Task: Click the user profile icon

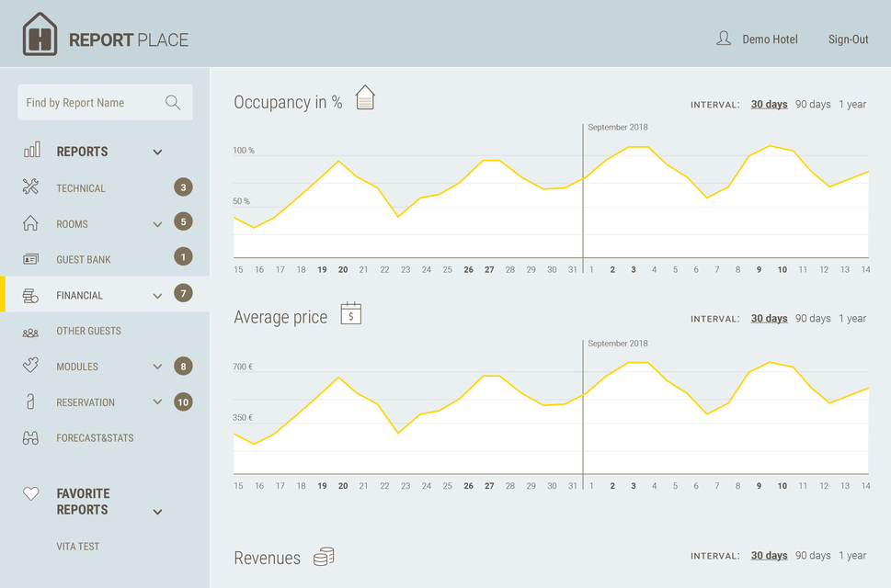Action: (724, 39)
